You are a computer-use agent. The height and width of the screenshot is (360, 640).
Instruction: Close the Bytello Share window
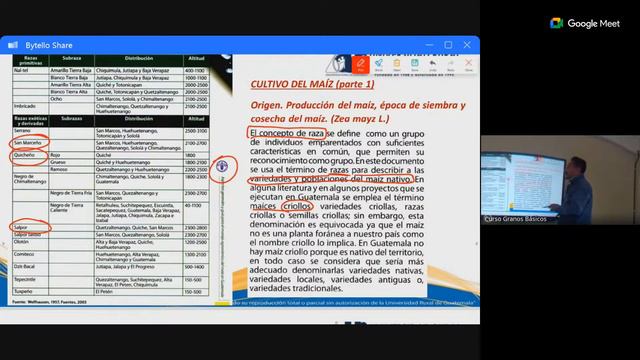click(x=467, y=45)
